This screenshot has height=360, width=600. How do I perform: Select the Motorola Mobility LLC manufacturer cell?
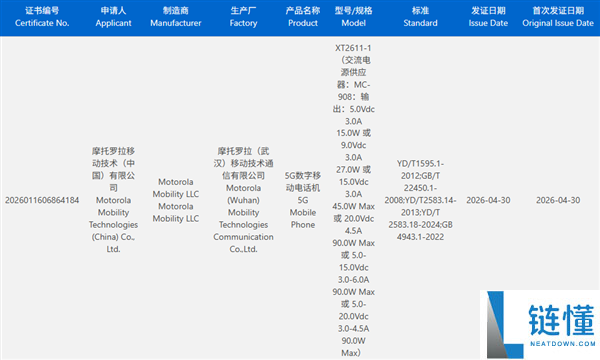(176, 200)
